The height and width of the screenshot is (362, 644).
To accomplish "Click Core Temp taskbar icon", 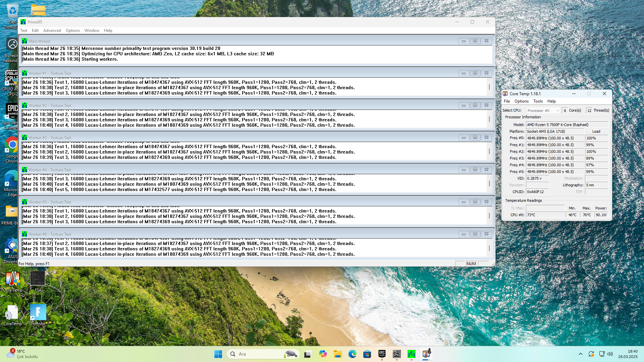I will coord(426,354).
